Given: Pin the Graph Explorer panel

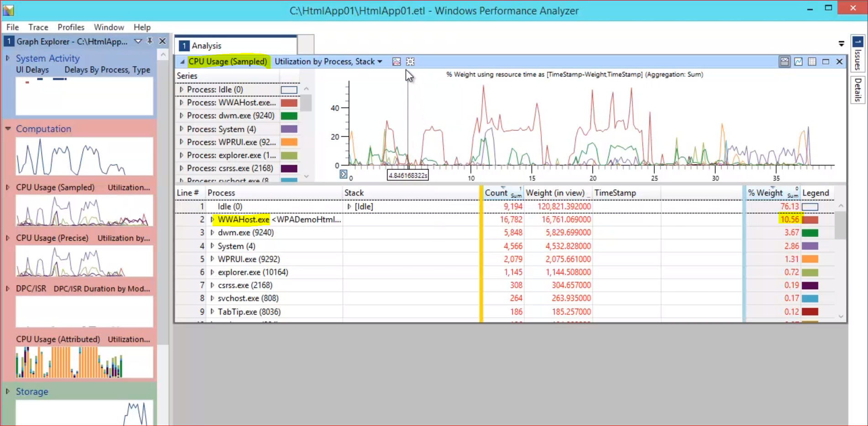Looking at the screenshot, I should point(150,41).
